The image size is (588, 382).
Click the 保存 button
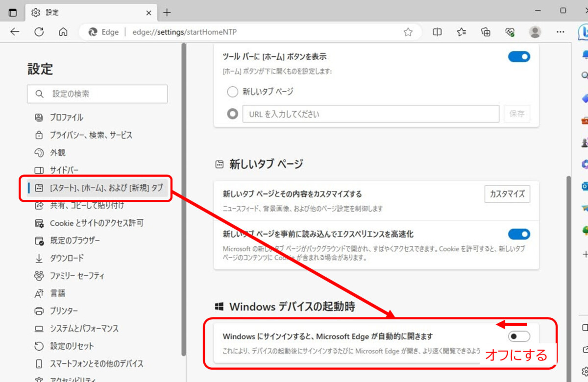coord(517,114)
